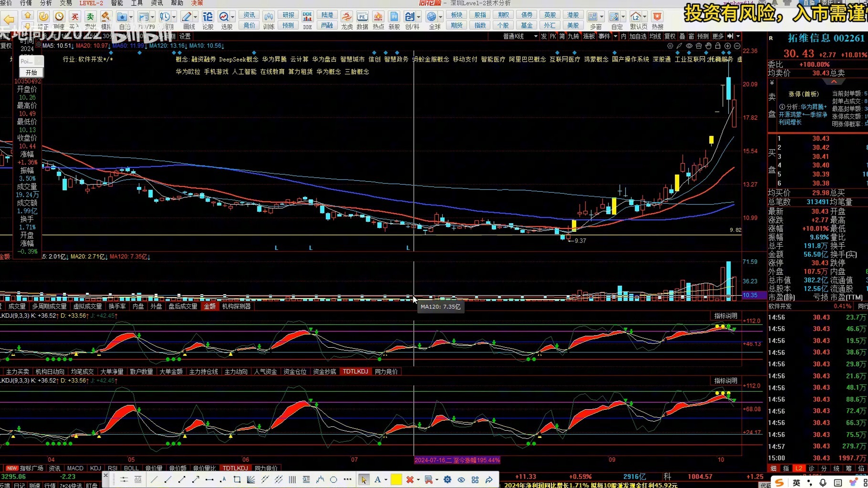Viewport: 868px width, 488px height.
Task: Open the 工具 menu
Action: [137, 3]
